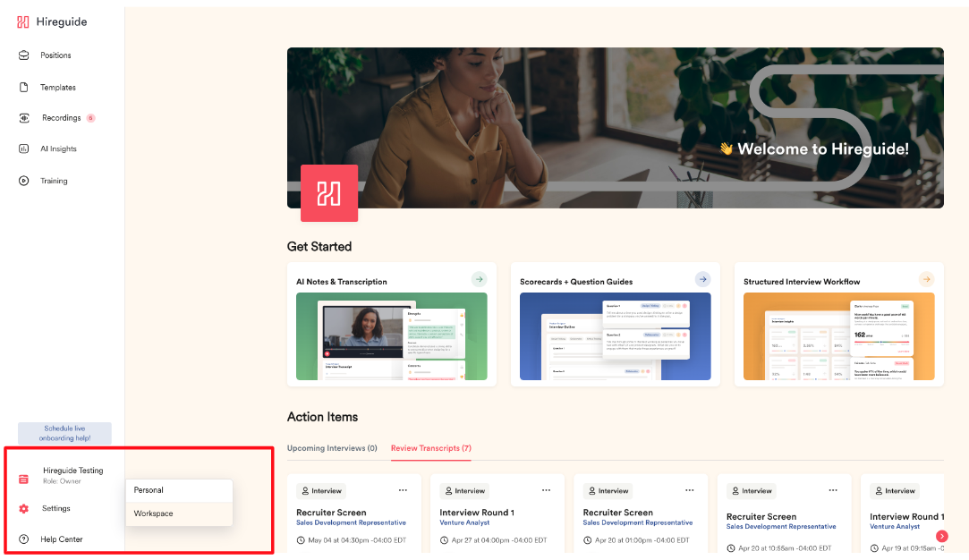Click the Structured Interview Workflow card title

802,282
